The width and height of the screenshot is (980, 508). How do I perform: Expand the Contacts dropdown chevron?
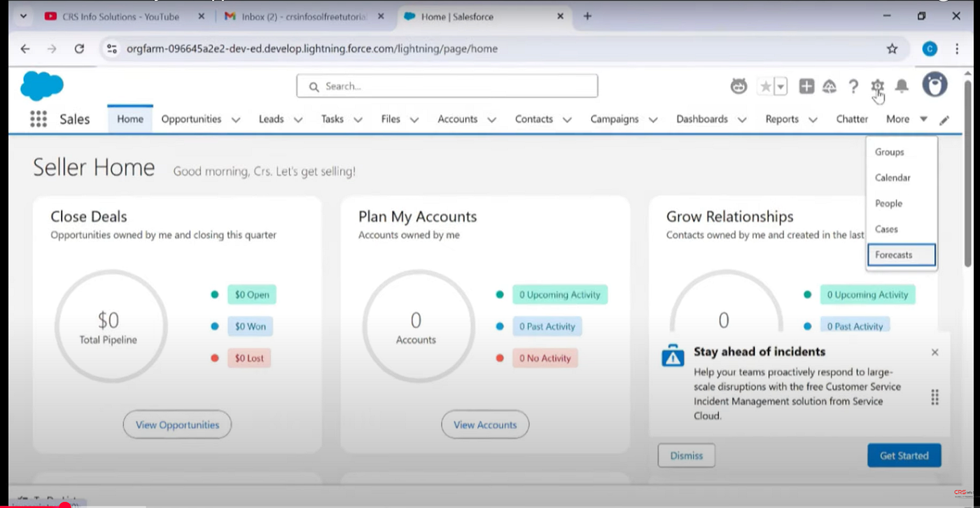coord(567,120)
